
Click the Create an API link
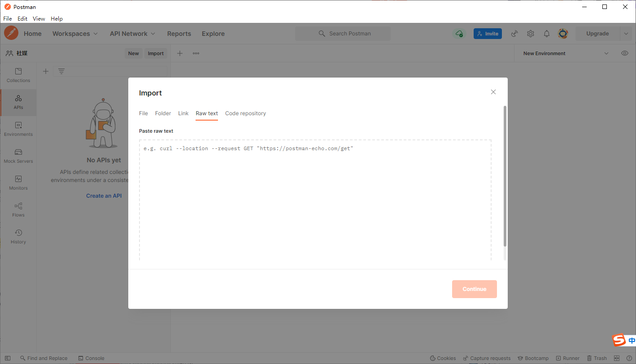click(104, 196)
